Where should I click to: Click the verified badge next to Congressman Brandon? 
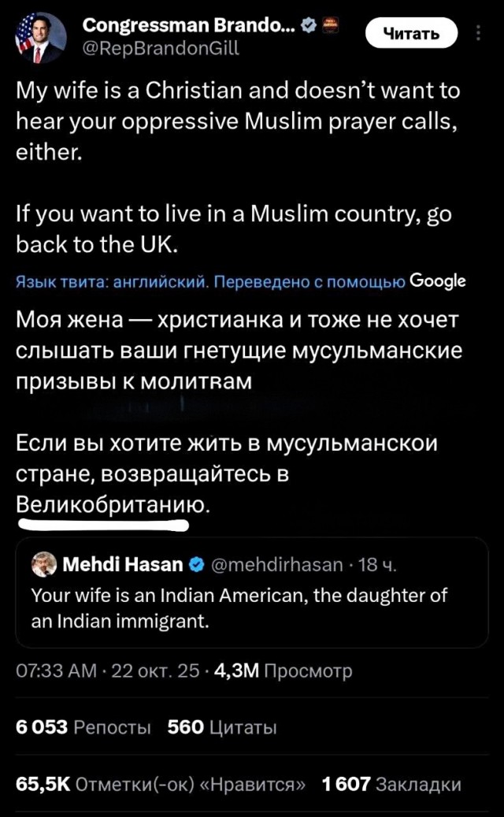(310, 24)
